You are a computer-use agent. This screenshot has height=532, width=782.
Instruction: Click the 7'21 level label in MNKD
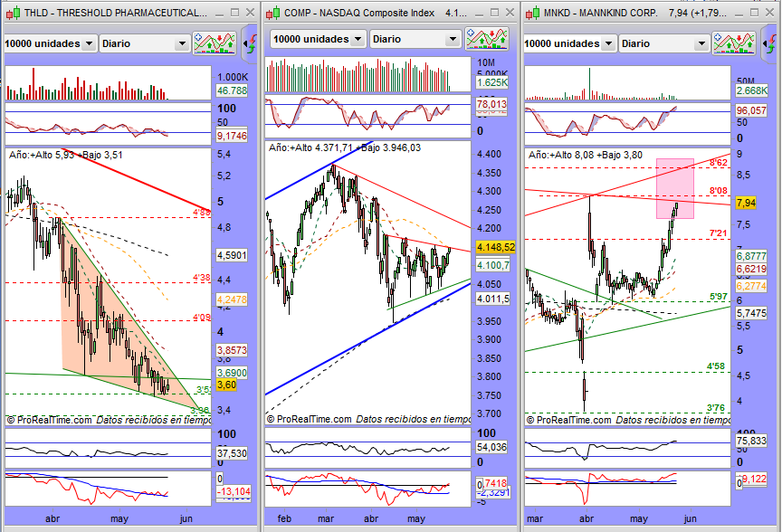[x=718, y=233]
